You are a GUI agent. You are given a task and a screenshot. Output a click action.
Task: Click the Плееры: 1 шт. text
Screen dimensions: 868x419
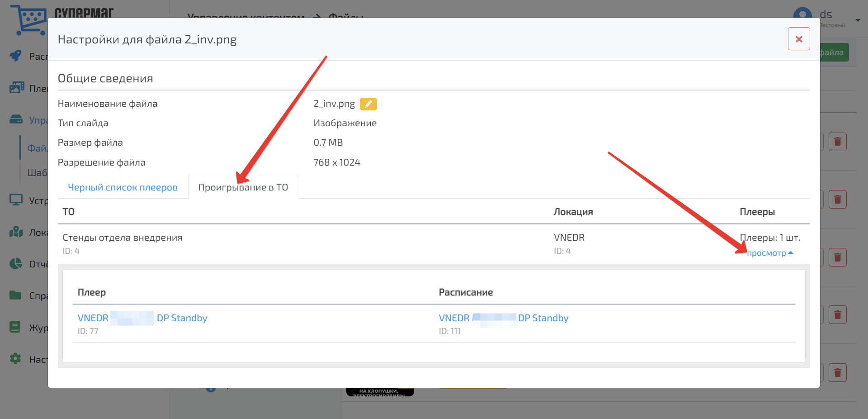770,238
